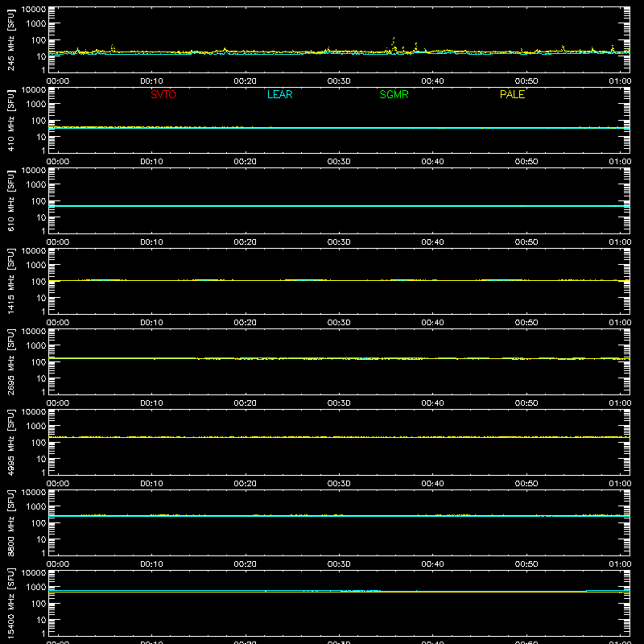
Task: Select the 2695 MHz [SFU] axis title
Action: [11, 361]
